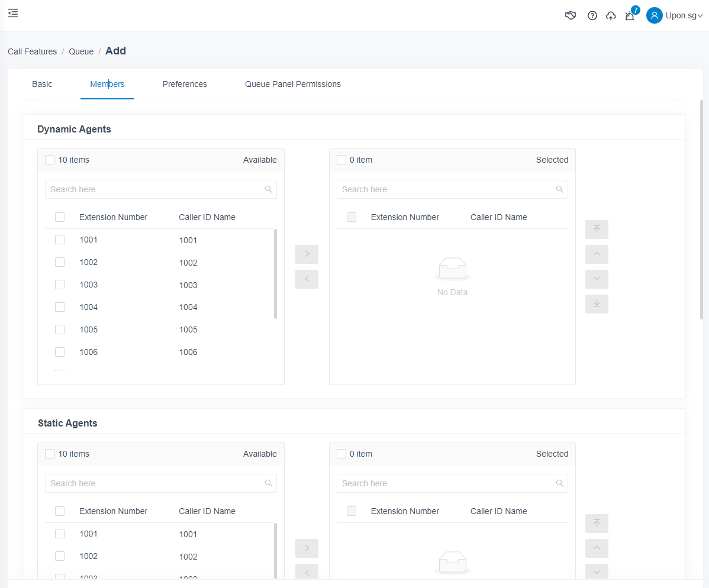
Task: Collapse the sidebar menu icon
Action: pos(13,13)
